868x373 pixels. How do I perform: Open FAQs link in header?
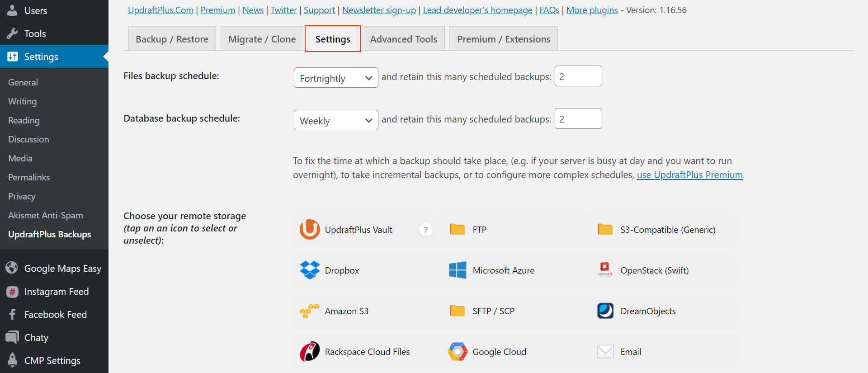pos(549,10)
